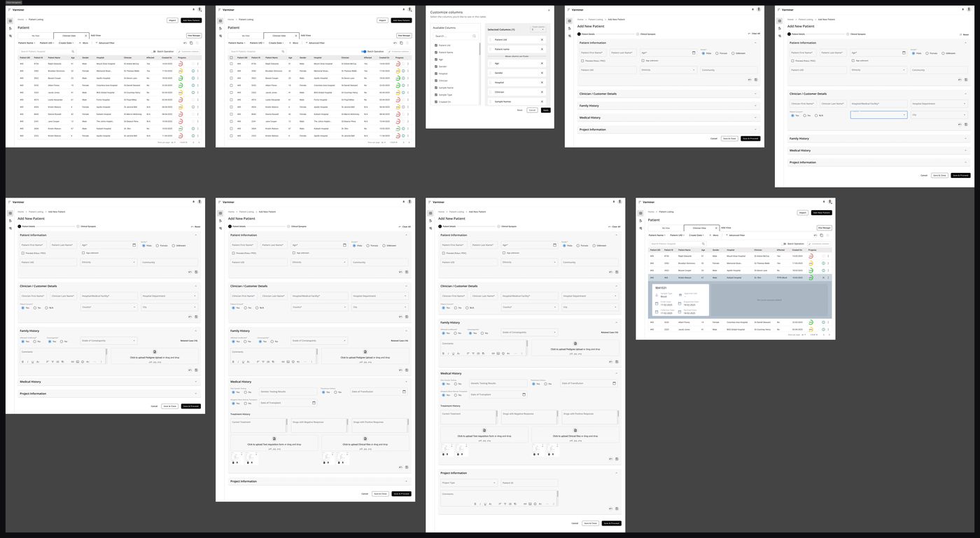Remove Sample Names from Selected Columns
980x538 pixels.
[542, 102]
